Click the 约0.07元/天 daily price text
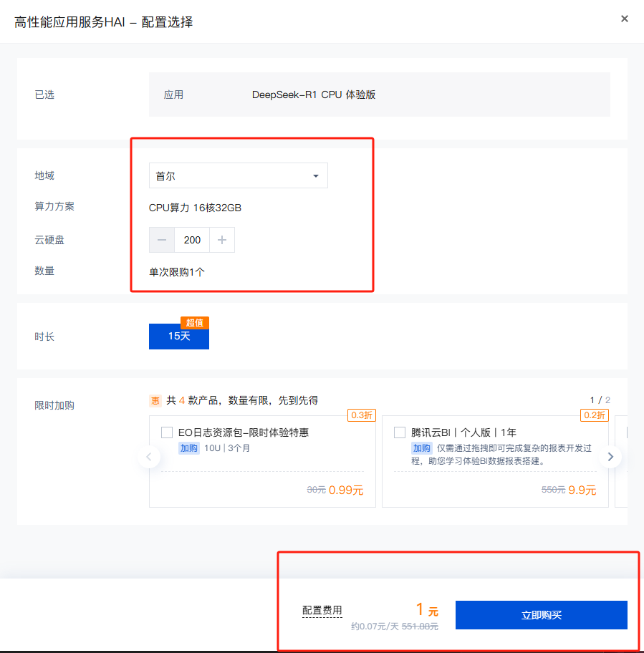The width and height of the screenshot is (644, 653). click(375, 627)
